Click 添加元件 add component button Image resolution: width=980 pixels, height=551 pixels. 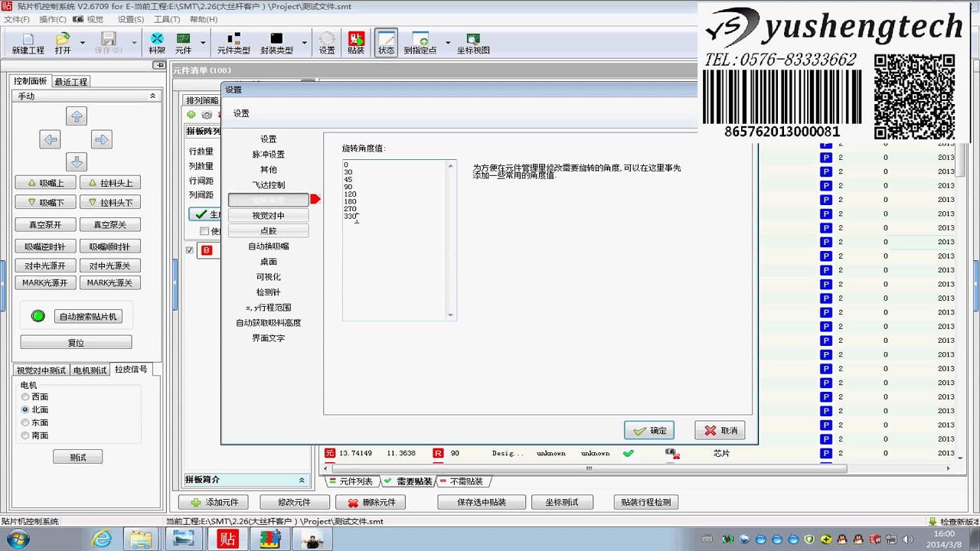click(215, 503)
